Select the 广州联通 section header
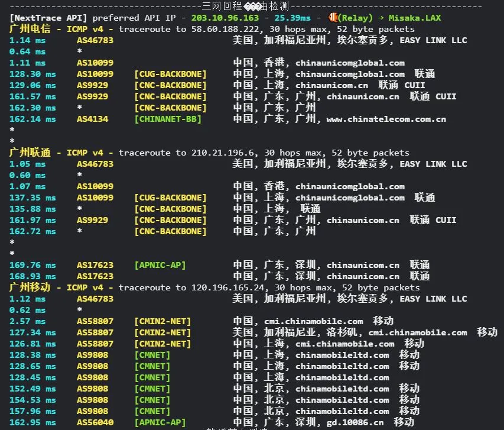Image resolution: width=504 pixels, height=430 pixels. click(x=30, y=153)
